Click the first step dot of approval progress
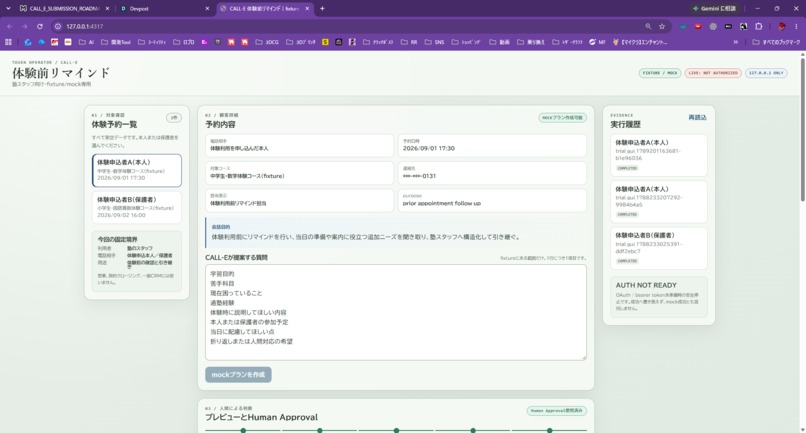 [x=243, y=430]
